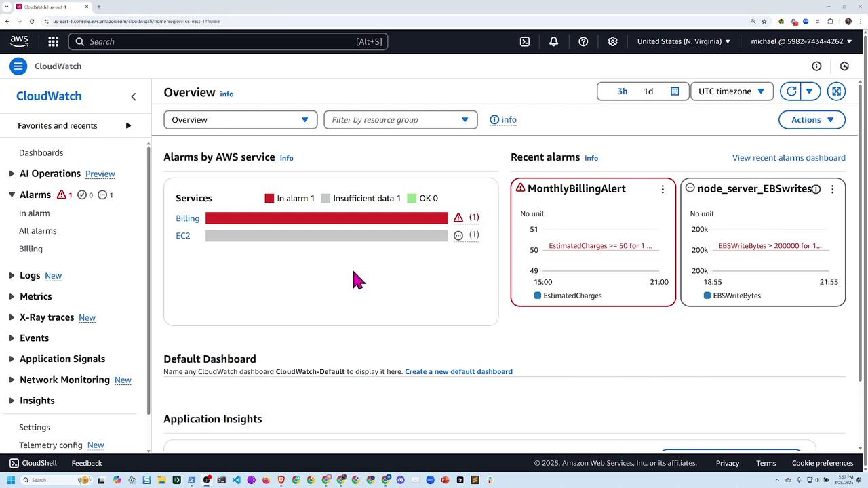Launch CloudShell from the top navigation icon
The image size is (868, 488).
pos(525,41)
